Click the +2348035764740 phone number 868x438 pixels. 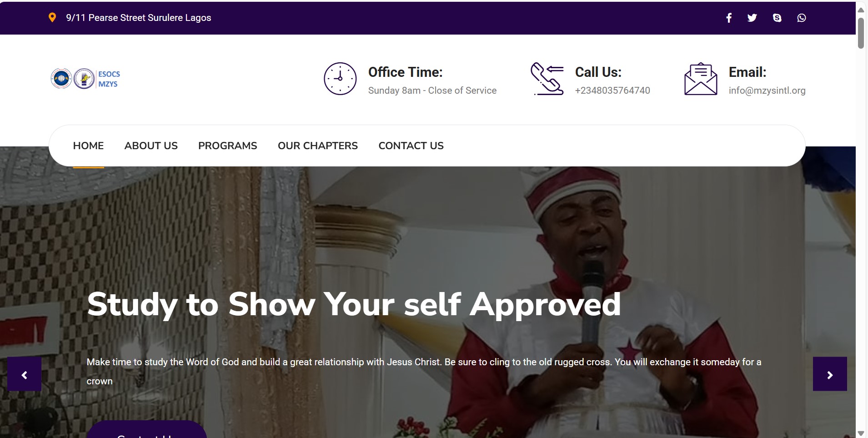point(612,91)
